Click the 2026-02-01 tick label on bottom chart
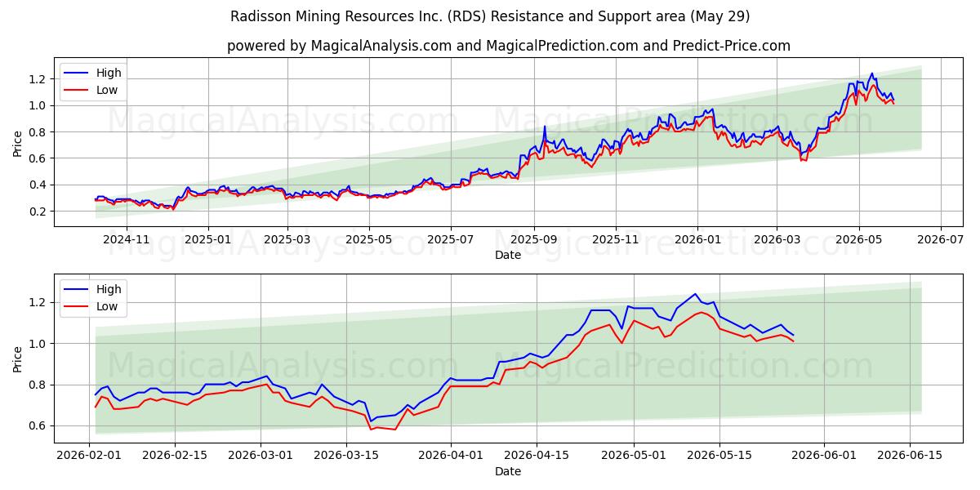This screenshot has width=980, height=490. tap(90, 457)
